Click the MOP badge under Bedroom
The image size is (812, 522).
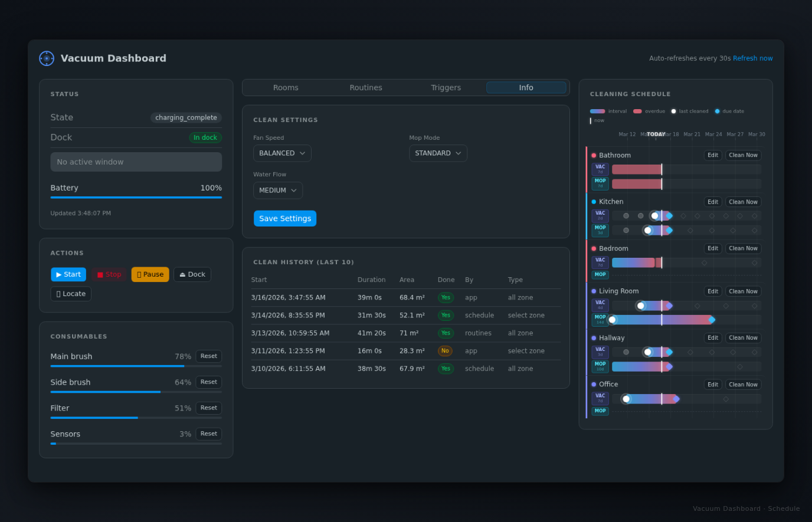[x=600, y=274]
